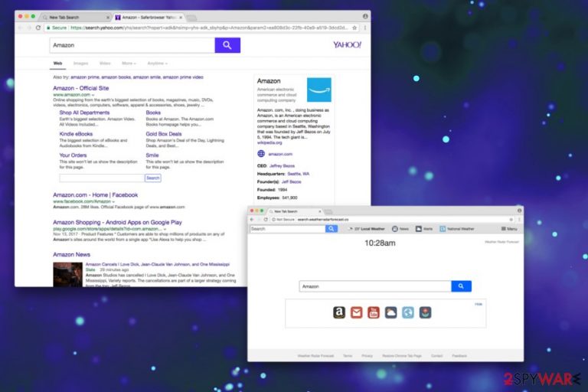Click the Amazon News article thumbnail

coord(67,275)
